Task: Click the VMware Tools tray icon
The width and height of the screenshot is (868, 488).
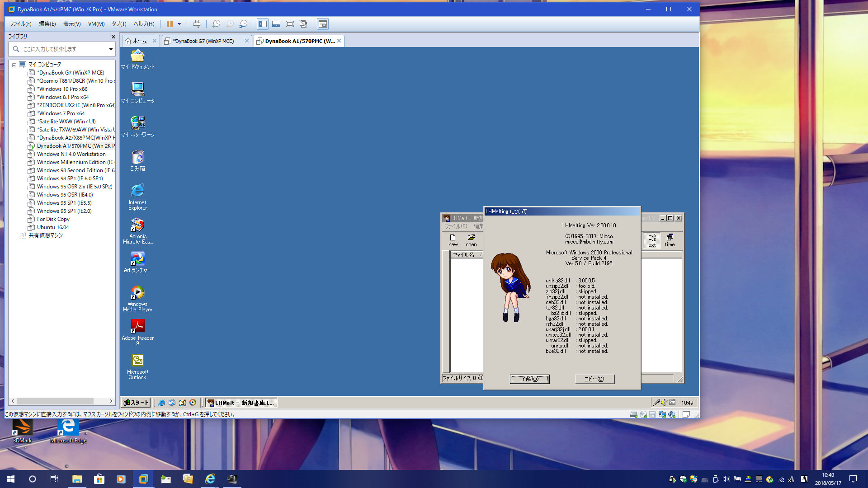Action: (x=672, y=403)
